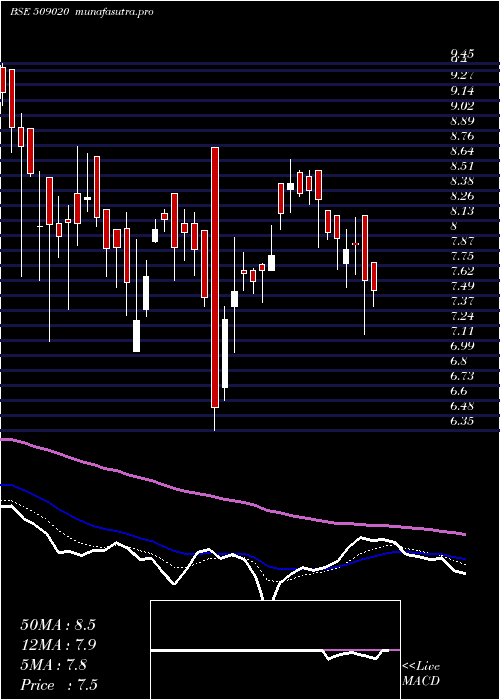Click the 8.13 price level label
This screenshot has height=700, width=500.
(x=462, y=211)
